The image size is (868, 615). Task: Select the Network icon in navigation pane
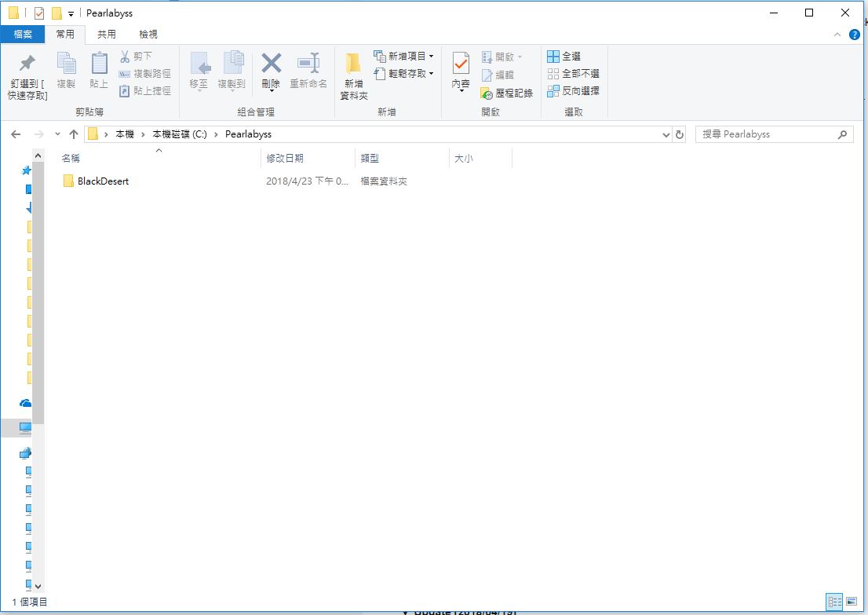tap(25, 453)
